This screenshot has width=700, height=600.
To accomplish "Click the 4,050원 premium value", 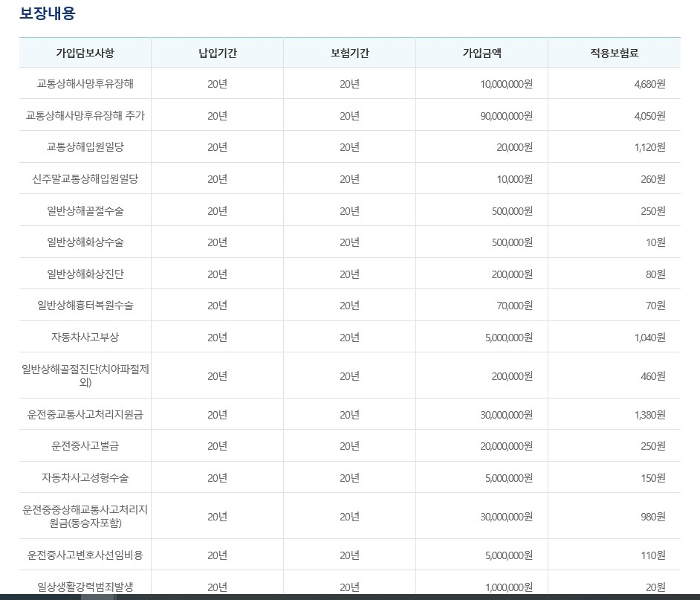I will [x=649, y=116].
